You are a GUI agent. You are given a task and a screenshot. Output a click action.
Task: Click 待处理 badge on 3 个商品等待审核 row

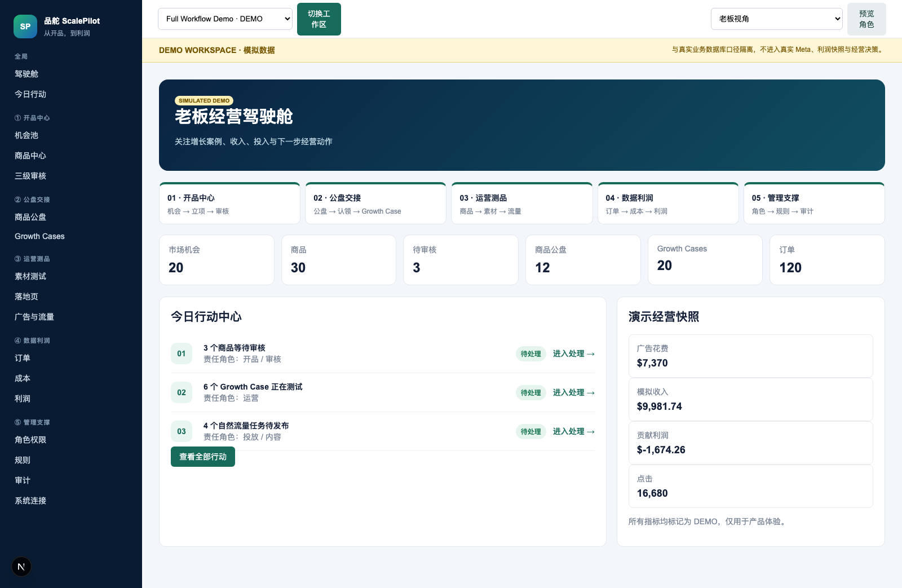click(530, 353)
